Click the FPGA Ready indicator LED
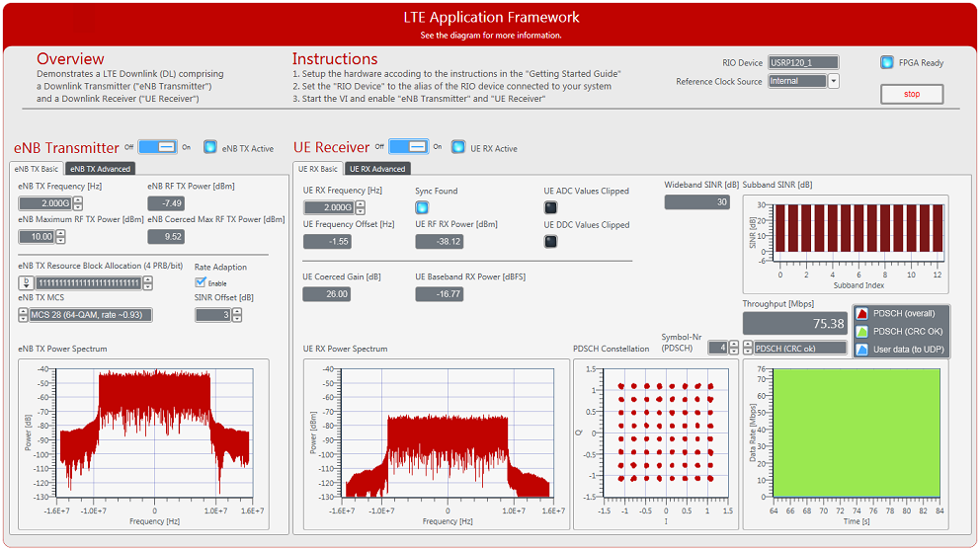The width and height of the screenshot is (980, 551). 887,62
